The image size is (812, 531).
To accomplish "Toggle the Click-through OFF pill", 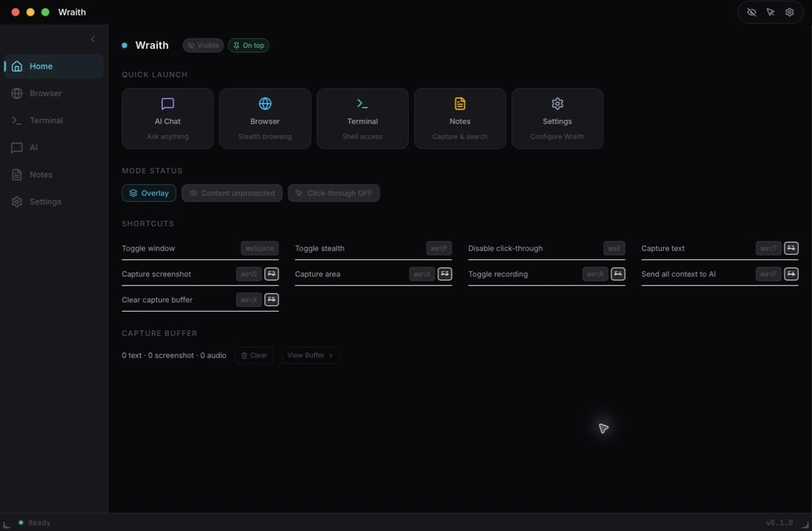I will 334,193.
